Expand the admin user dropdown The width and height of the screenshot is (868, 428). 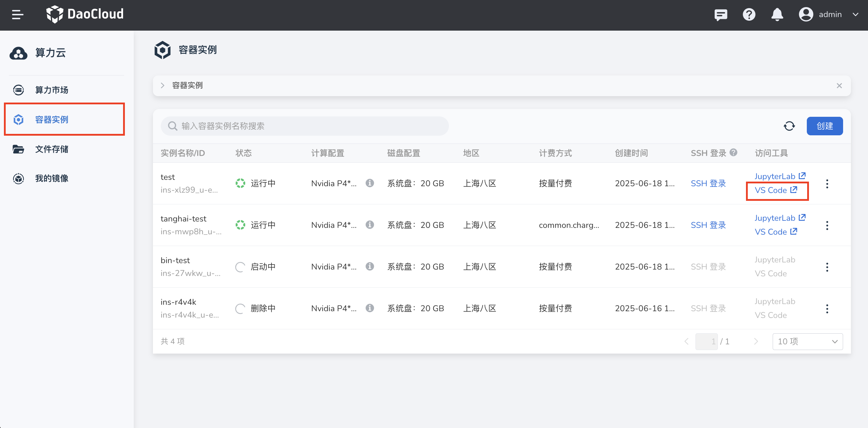point(856,15)
